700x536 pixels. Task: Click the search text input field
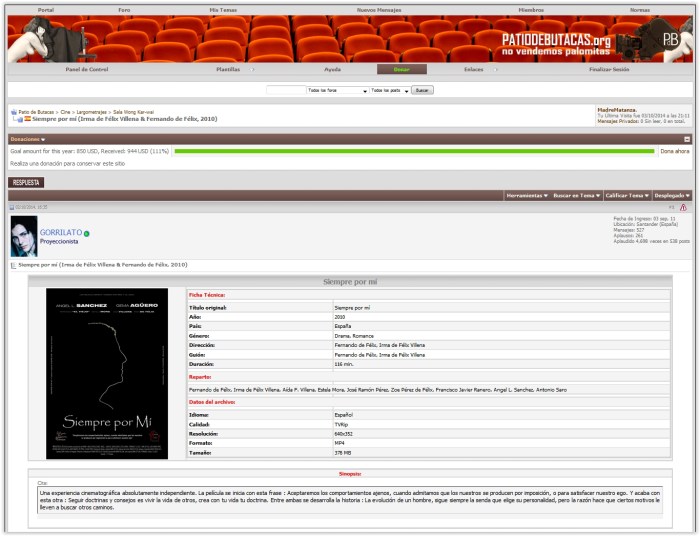(286, 91)
